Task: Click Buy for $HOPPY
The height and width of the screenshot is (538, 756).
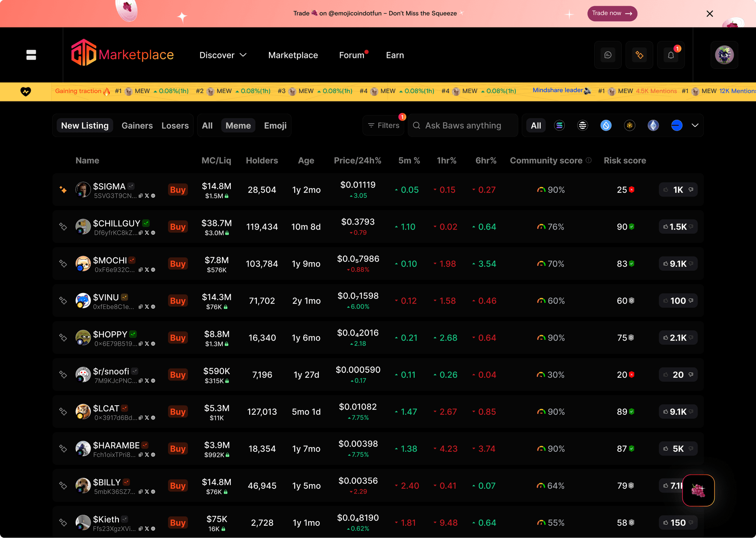Action: [x=178, y=338]
